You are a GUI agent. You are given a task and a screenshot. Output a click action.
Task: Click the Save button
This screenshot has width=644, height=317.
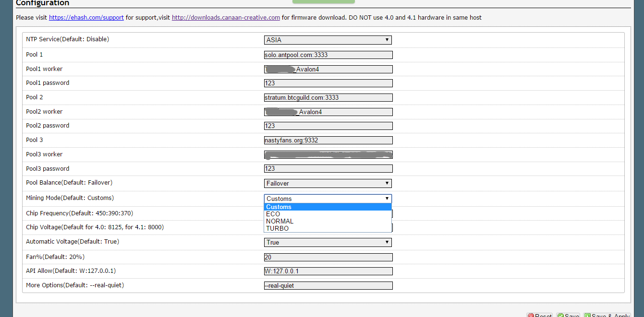pyautogui.click(x=568, y=315)
